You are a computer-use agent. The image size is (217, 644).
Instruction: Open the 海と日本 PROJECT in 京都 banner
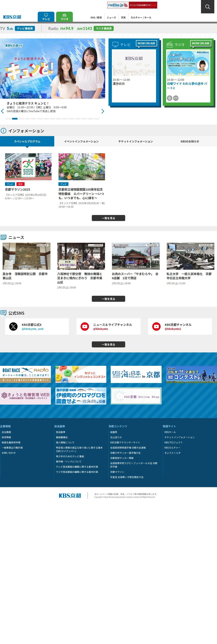pos(136,374)
